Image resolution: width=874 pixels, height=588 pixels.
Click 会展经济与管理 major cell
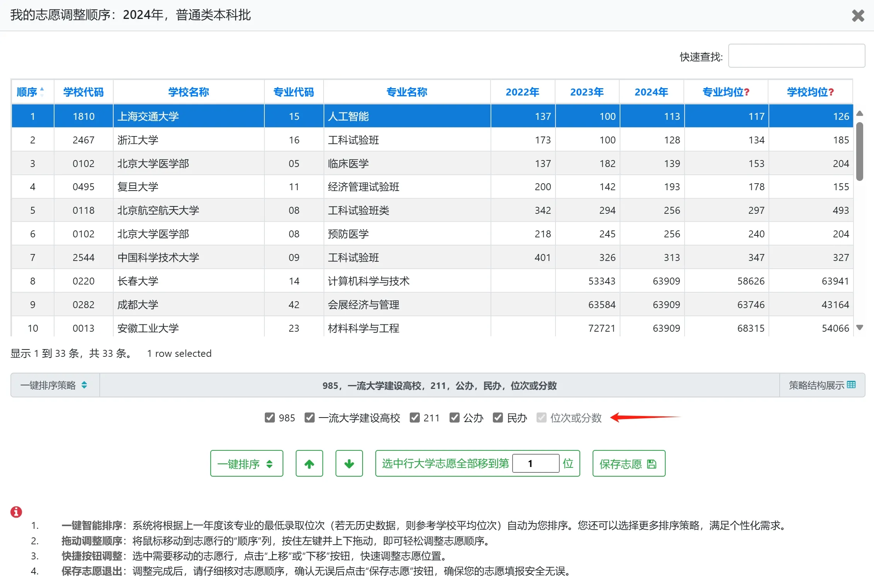(x=407, y=305)
